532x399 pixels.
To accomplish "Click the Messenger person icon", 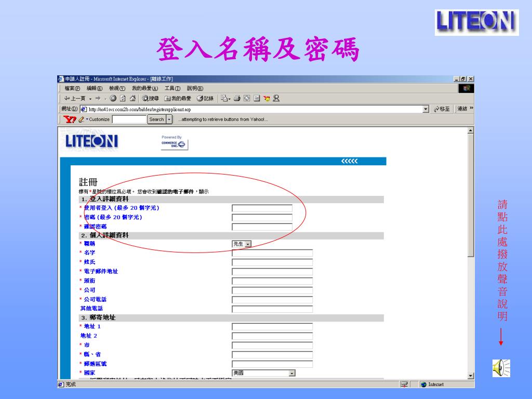I will [276, 98].
